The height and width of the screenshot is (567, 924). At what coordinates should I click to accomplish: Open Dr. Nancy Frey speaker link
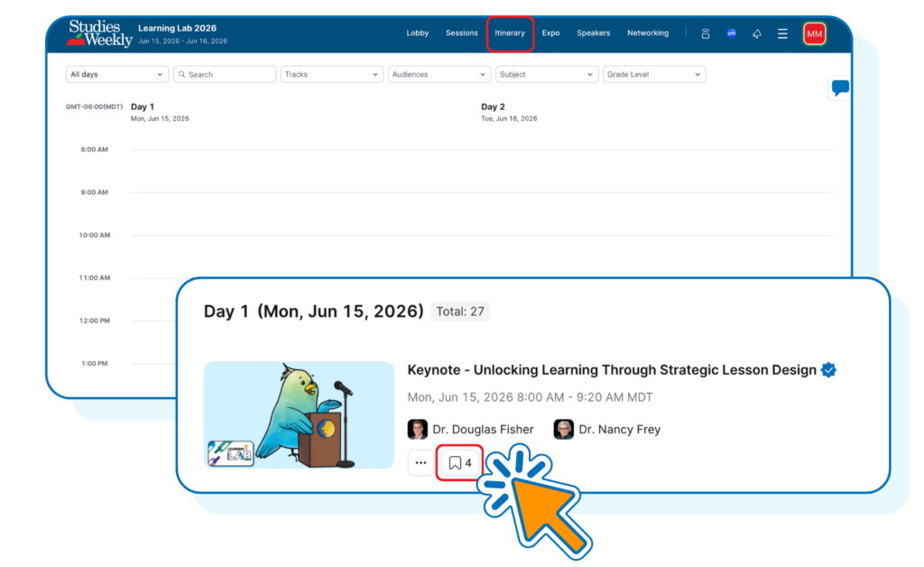pyautogui.click(x=619, y=430)
